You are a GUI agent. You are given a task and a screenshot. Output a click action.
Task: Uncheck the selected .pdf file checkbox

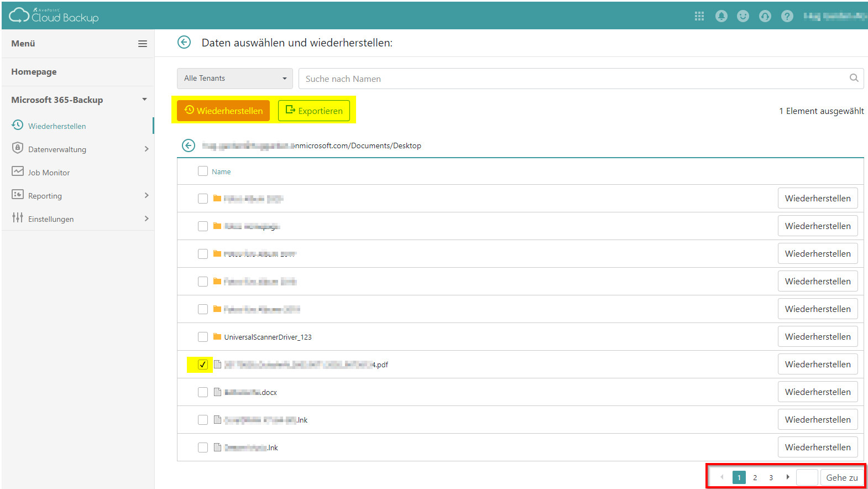click(203, 365)
